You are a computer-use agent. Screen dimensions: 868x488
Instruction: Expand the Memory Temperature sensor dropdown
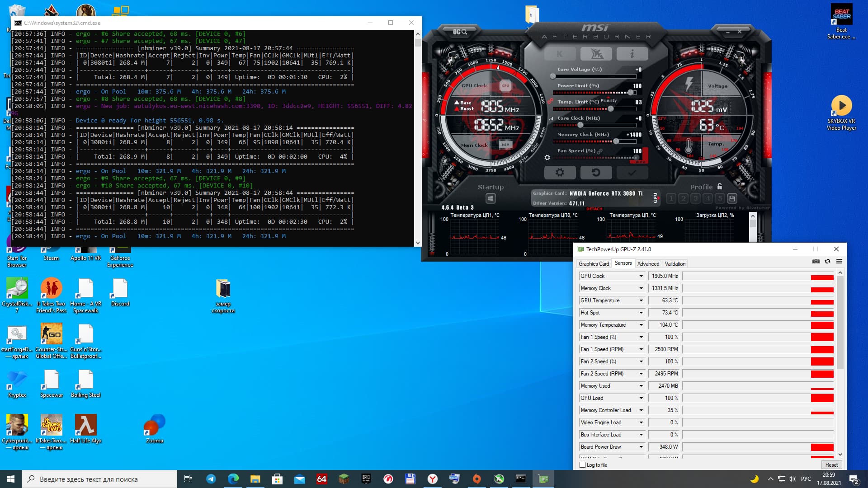641,325
